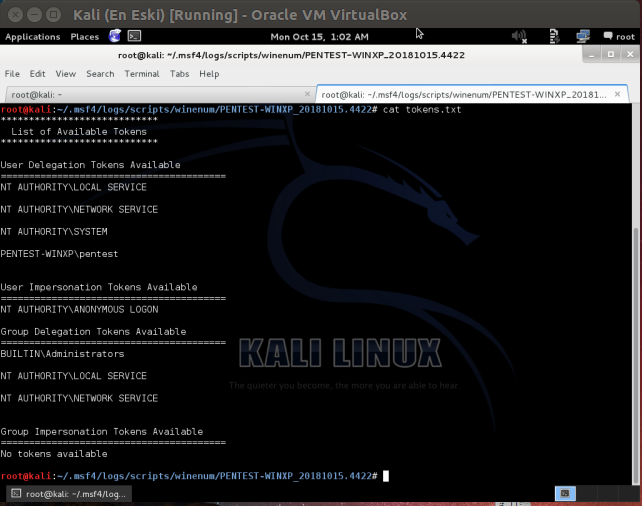Screen dimensions: 642x506
Task: Click the 'cat tokens.txt' command text
Action: [x=422, y=109]
